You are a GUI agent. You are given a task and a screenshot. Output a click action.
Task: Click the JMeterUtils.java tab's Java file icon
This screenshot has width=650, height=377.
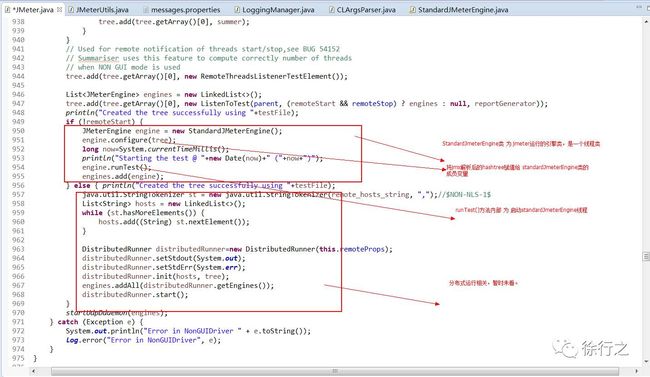point(71,10)
